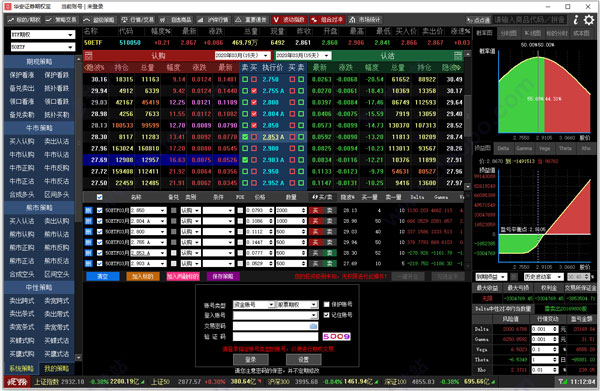Screen dimensions: 600x391
Task: Click the blue delete icon on the 2.903 A strategy row
Action: click(88, 264)
